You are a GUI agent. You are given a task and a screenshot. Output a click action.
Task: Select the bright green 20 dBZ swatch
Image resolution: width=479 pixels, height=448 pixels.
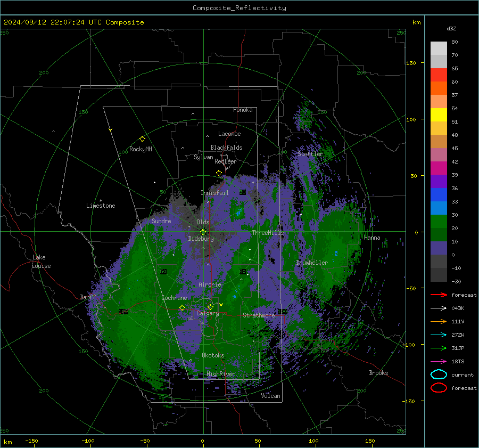(439, 221)
